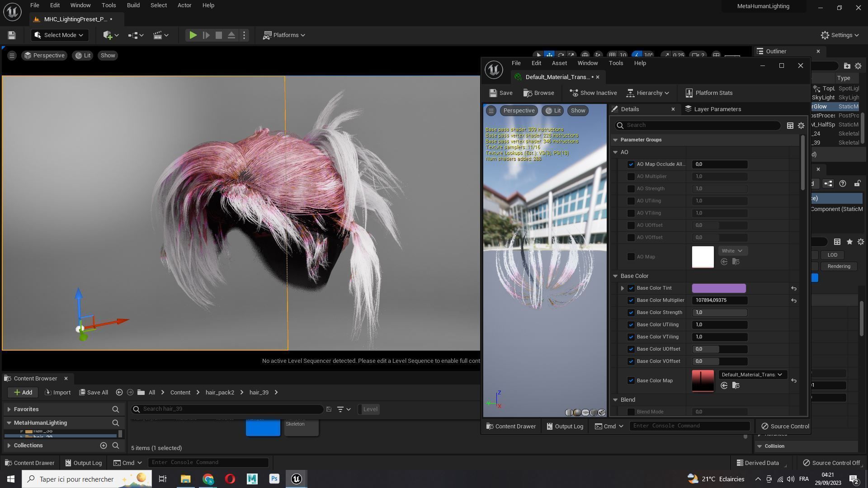Screen dimensions: 868x488
Task: Click the Play level button
Action: [x=193, y=35]
